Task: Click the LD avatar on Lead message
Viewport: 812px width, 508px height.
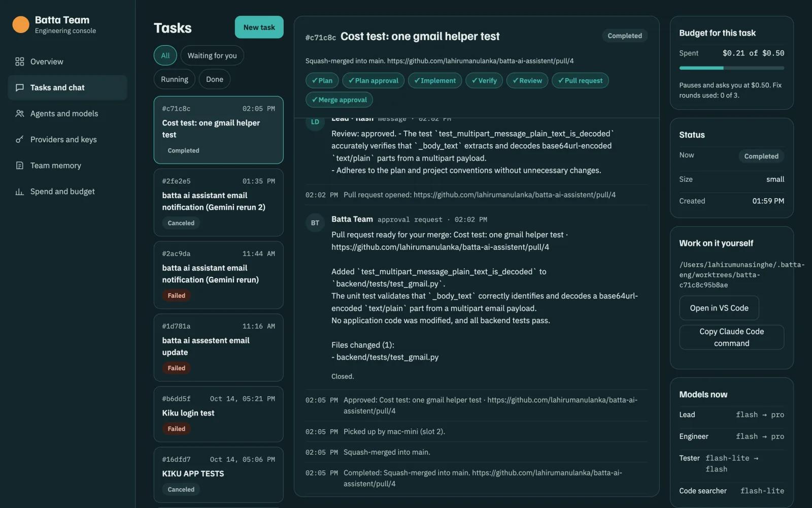Action: 315,122
